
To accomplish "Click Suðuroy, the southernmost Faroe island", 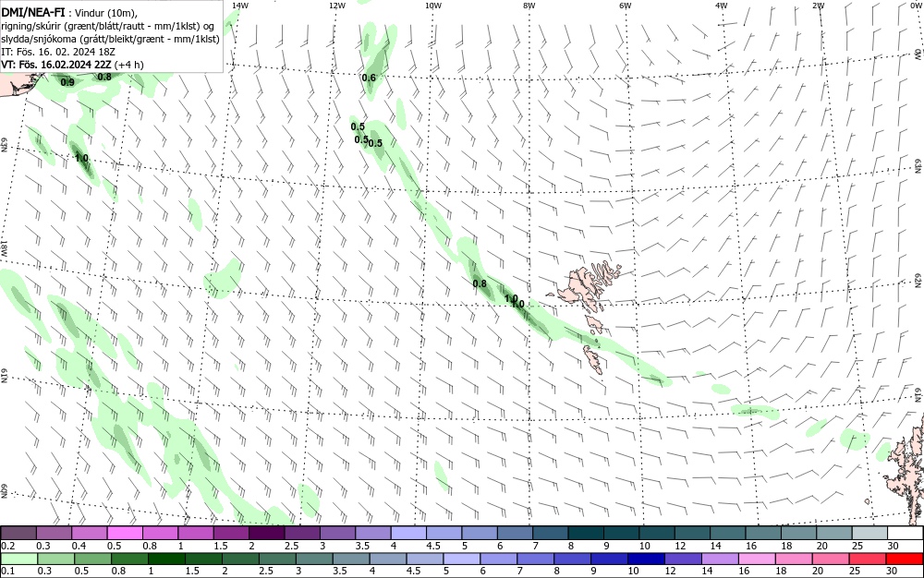I will [x=593, y=359].
